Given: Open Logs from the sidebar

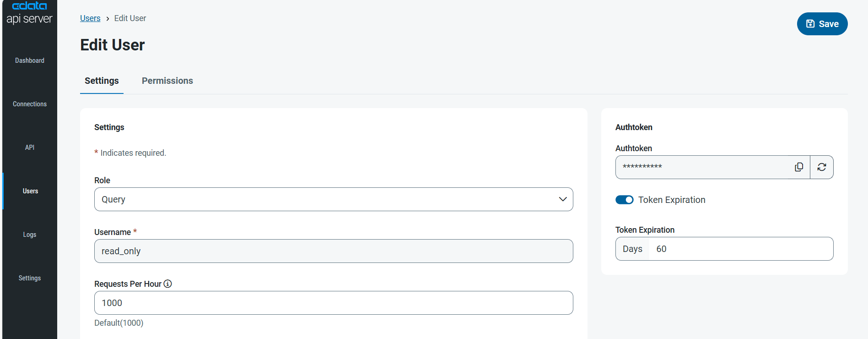Looking at the screenshot, I should coord(30,235).
